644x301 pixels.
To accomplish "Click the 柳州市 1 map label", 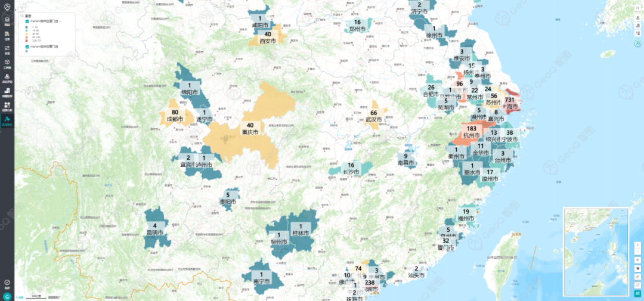I will tap(278, 238).
